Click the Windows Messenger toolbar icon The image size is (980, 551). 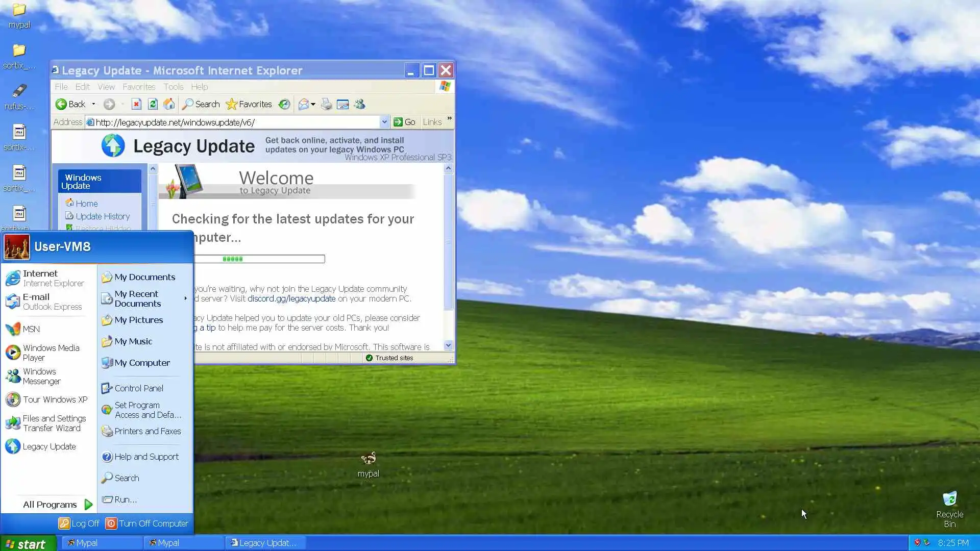(x=359, y=104)
